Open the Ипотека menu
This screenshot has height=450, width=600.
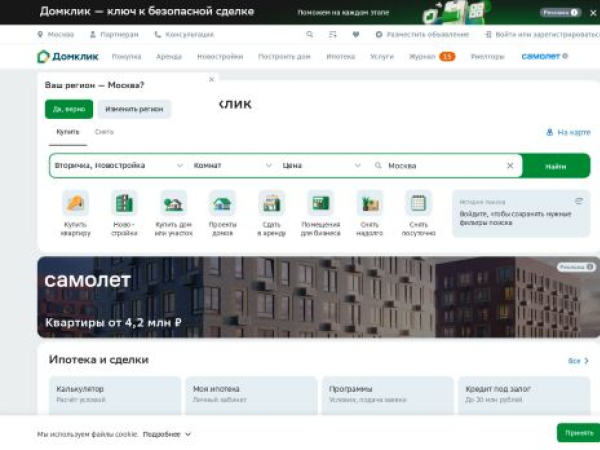pyautogui.click(x=341, y=57)
